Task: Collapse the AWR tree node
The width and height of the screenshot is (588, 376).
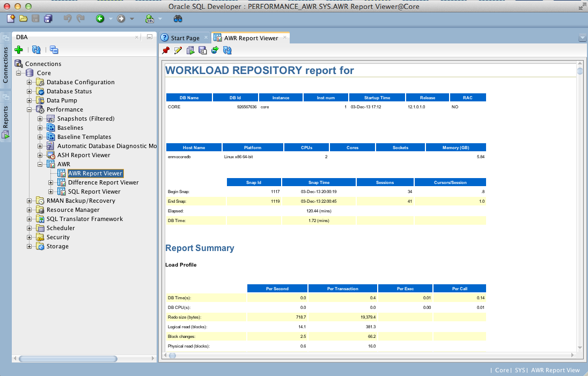Action: coord(40,164)
